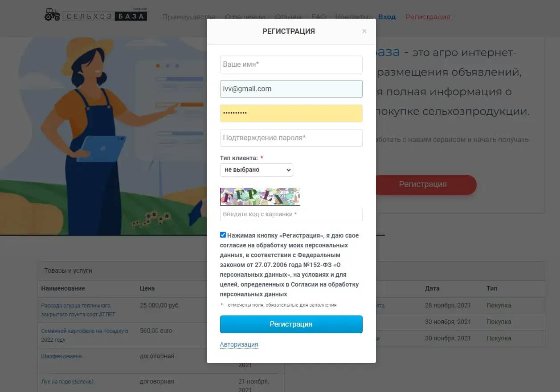Open the Тип клиента dropdown
The width and height of the screenshot is (560, 392).
click(257, 170)
